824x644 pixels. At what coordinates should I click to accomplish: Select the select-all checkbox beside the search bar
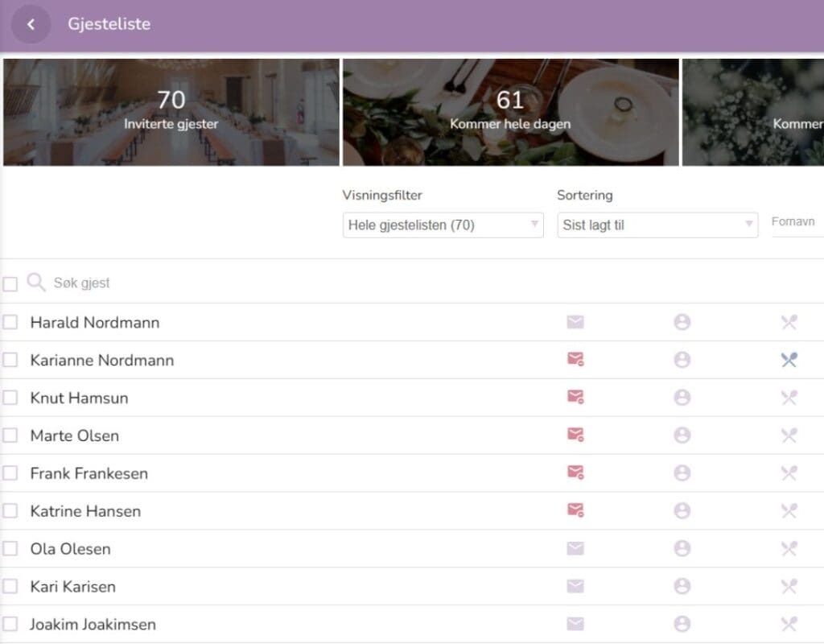10,283
